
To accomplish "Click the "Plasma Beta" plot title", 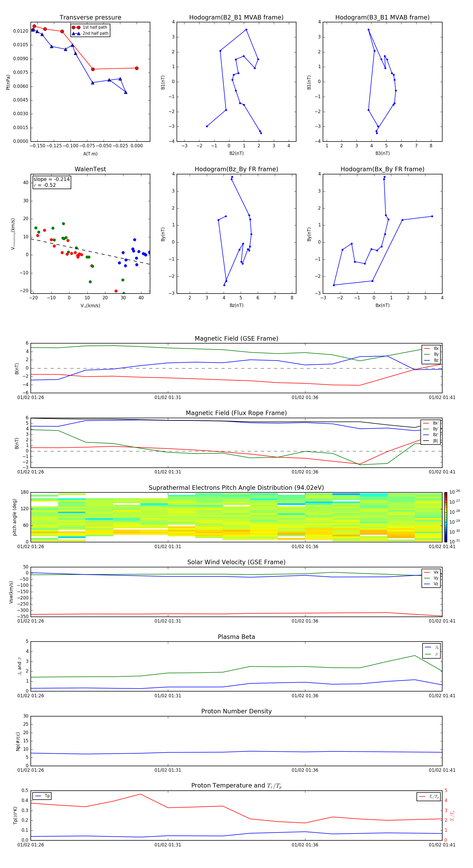I will click(x=236, y=637).
